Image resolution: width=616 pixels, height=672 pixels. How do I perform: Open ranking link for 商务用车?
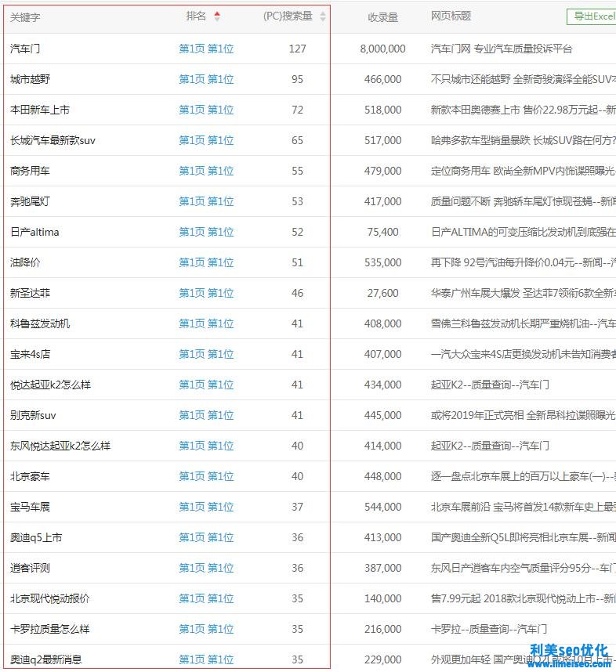click(x=206, y=171)
